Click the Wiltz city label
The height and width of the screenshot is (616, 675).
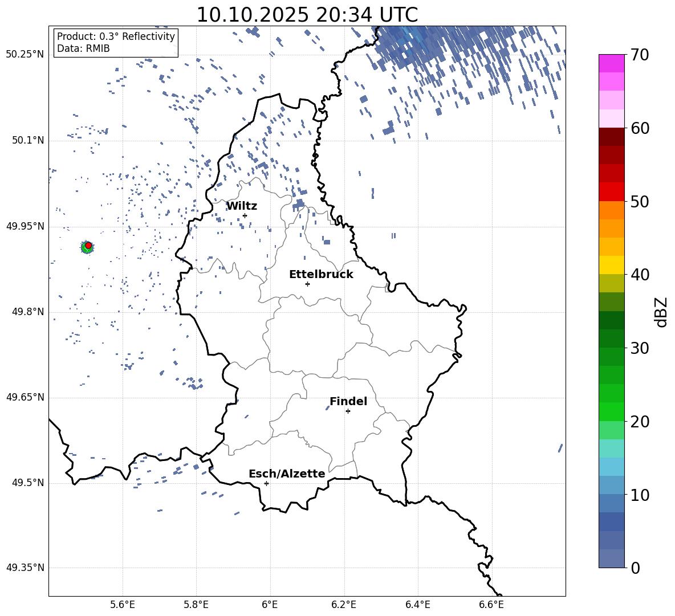click(x=242, y=206)
